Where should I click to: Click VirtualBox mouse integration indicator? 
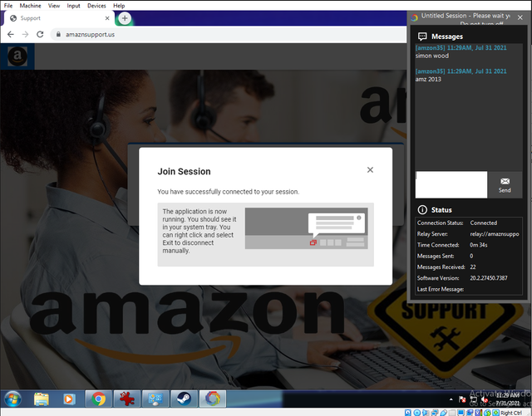[x=487, y=413]
